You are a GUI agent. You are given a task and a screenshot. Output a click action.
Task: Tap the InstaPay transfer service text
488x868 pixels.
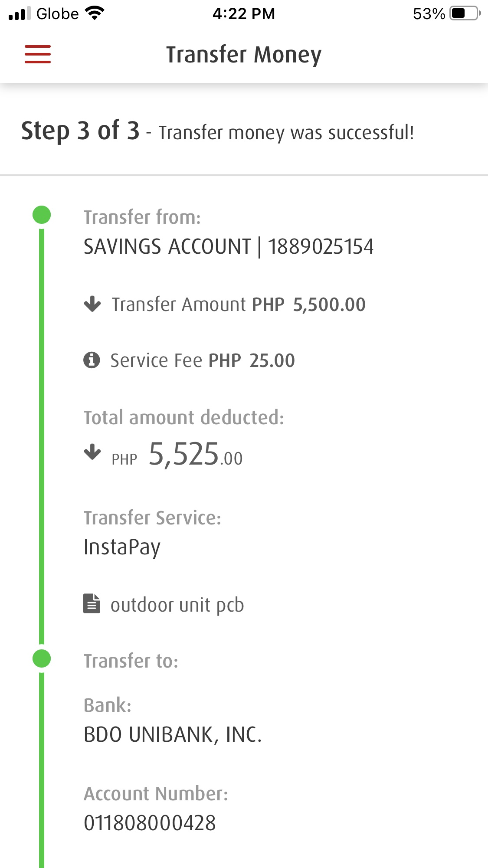pos(122,547)
